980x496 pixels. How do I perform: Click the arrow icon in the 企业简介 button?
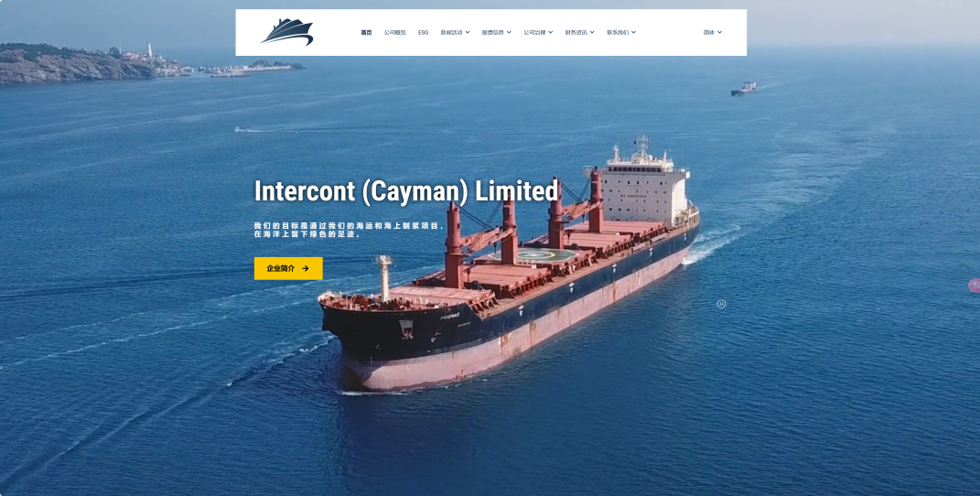coord(306,269)
